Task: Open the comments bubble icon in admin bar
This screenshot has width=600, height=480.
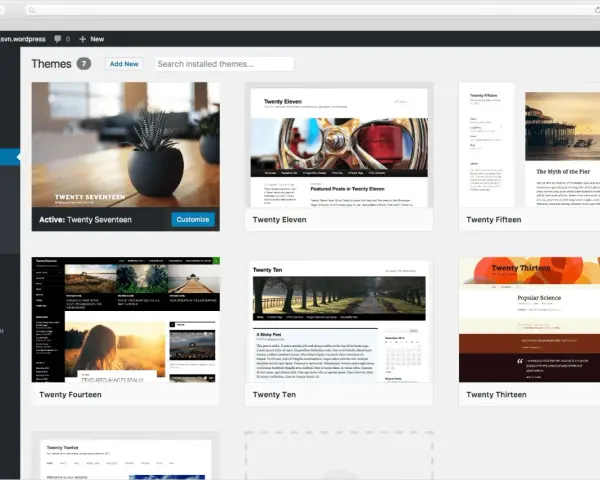Action: 57,39
